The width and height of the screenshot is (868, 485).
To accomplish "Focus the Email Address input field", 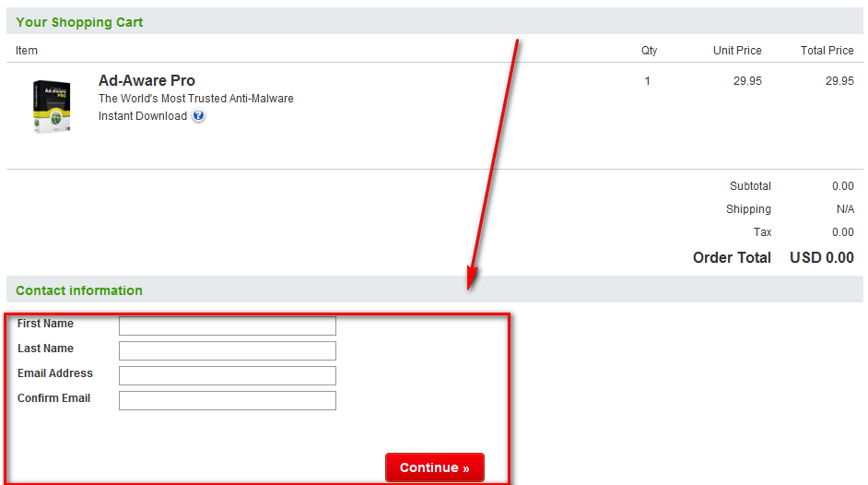I will 228,375.
